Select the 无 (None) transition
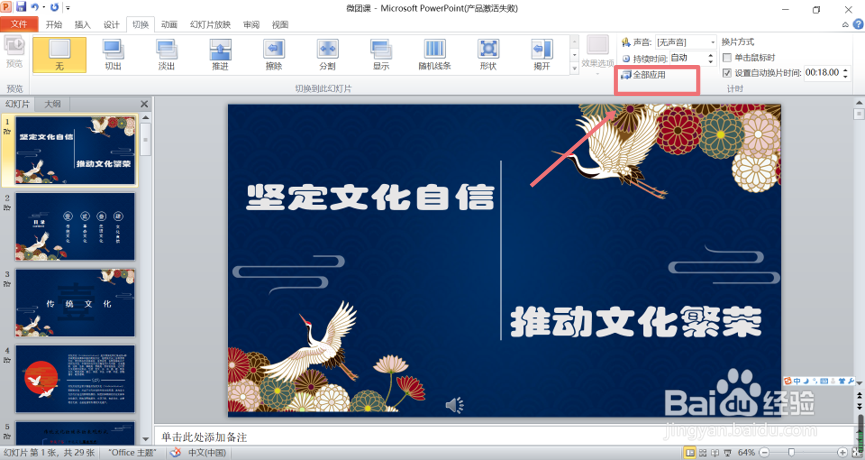 click(60, 55)
